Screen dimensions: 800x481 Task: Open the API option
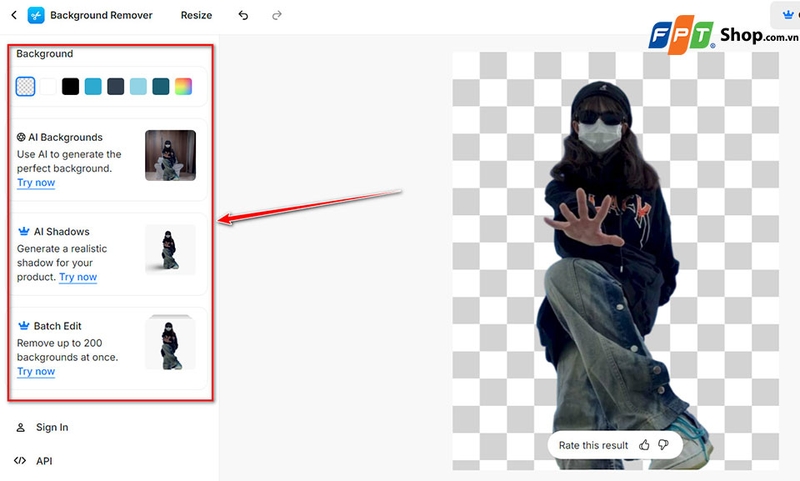[44, 461]
